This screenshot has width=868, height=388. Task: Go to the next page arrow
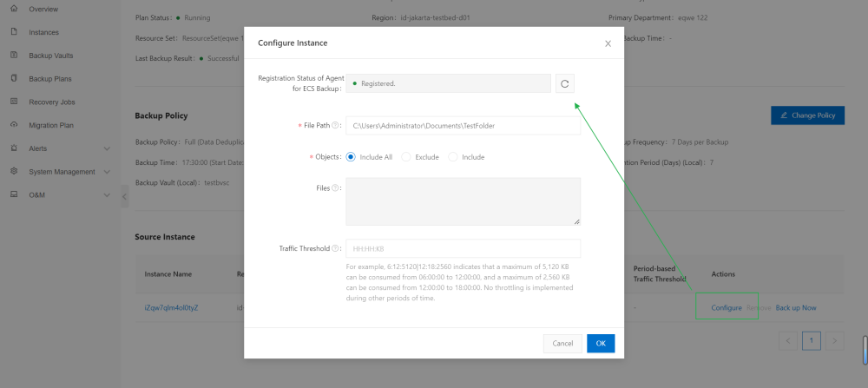(835, 340)
